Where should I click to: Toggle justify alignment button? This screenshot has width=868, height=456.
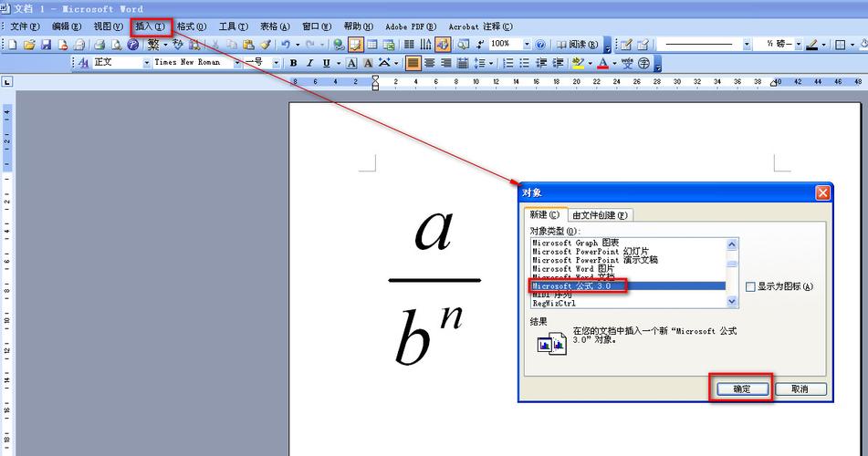pos(413,63)
